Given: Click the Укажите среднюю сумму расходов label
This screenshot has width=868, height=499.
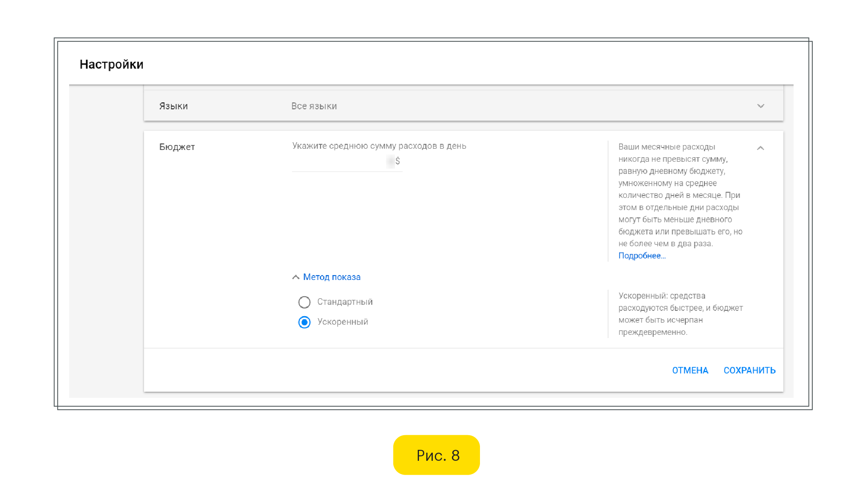Looking at the screenshot, I should click(379, 146).
